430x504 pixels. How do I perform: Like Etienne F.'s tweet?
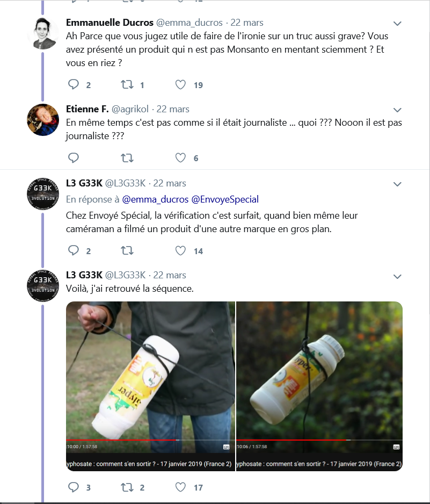tap(181, 158)
